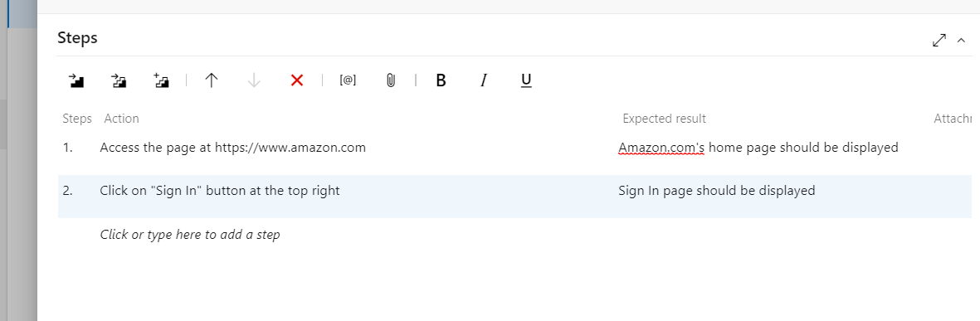Screen dimensions: 980x321
Task: Select the step 1 action text
Action: click(x=232, y=148)
